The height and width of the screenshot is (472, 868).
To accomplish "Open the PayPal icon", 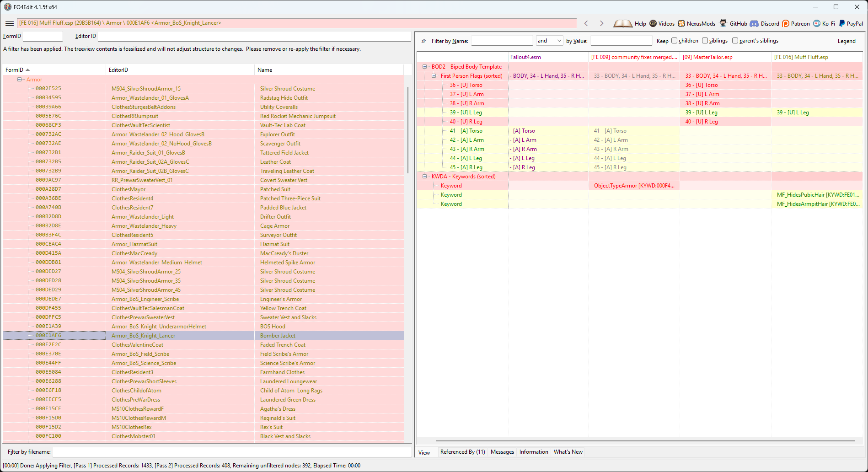I will coord(842,23).
